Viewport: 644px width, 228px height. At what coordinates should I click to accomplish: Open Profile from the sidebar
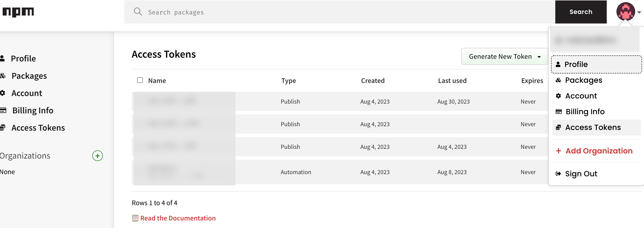[x=23, y=58]
